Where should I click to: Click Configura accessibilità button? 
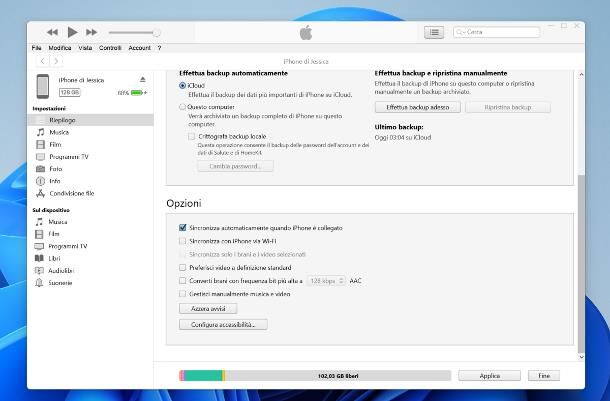(x=223, y=324)
